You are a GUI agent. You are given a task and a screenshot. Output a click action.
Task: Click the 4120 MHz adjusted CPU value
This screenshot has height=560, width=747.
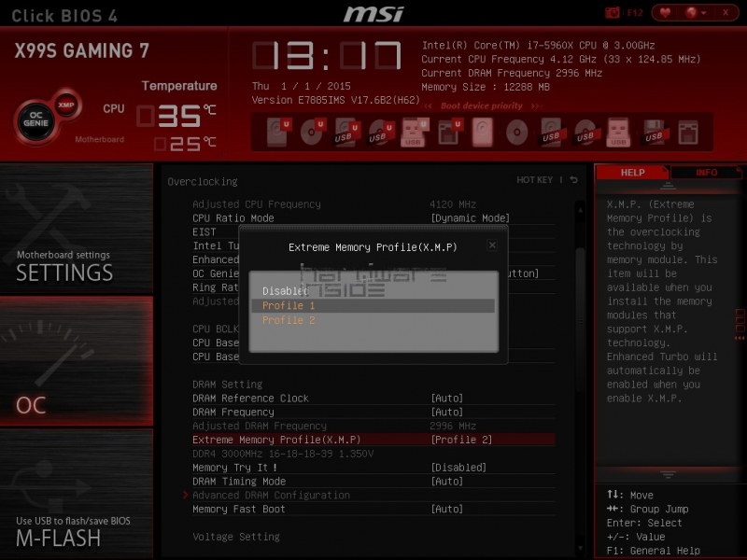453,204
